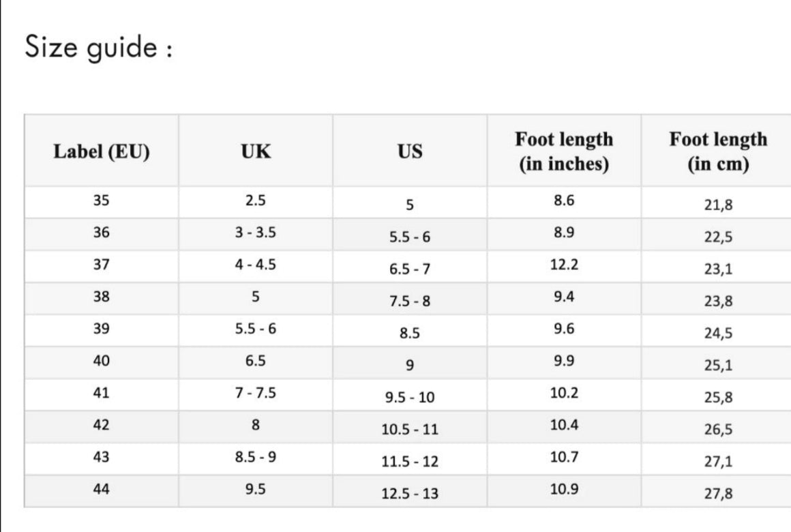
Task: Select US size "12.5 - 13" cell
Action: [x=410, y=494]
